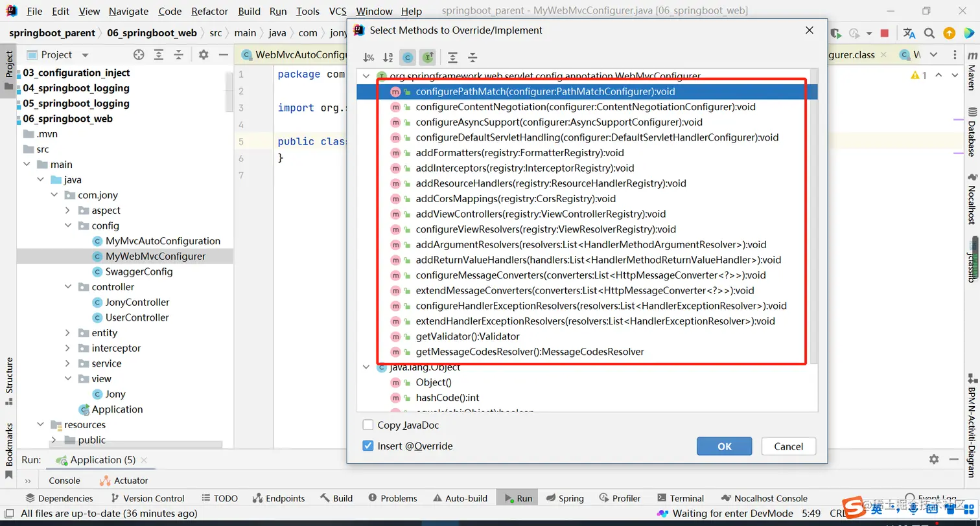Switch to WebMvcAutoConfiguration editor tab
Viewport: 980px width, 526px height.
coord(295,55)
